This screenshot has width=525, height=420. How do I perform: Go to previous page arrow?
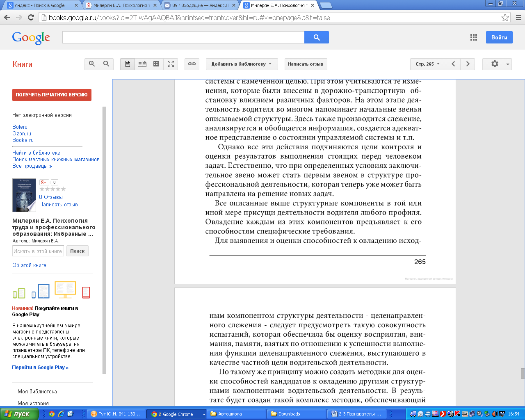tap(453, 64)
